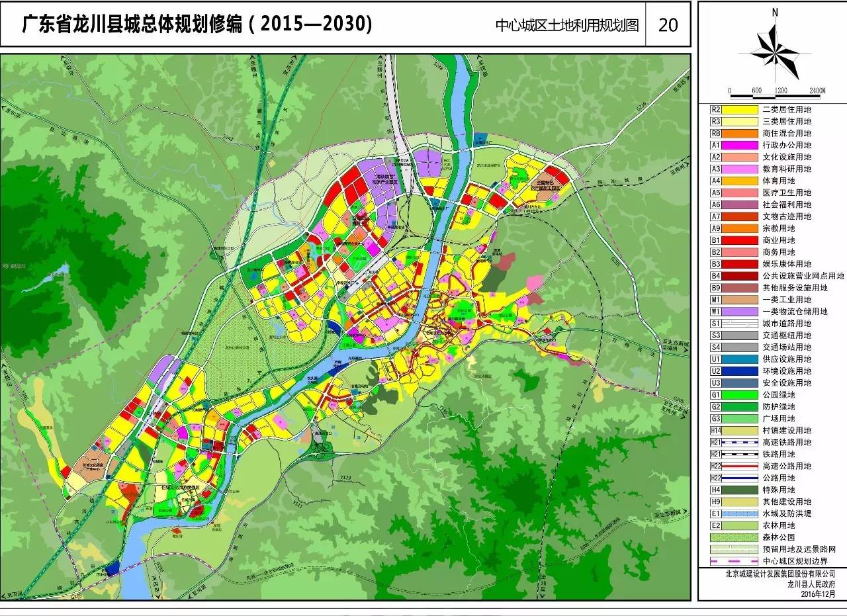Click the 高速公路用地 red line symbol

pos(740,467)
